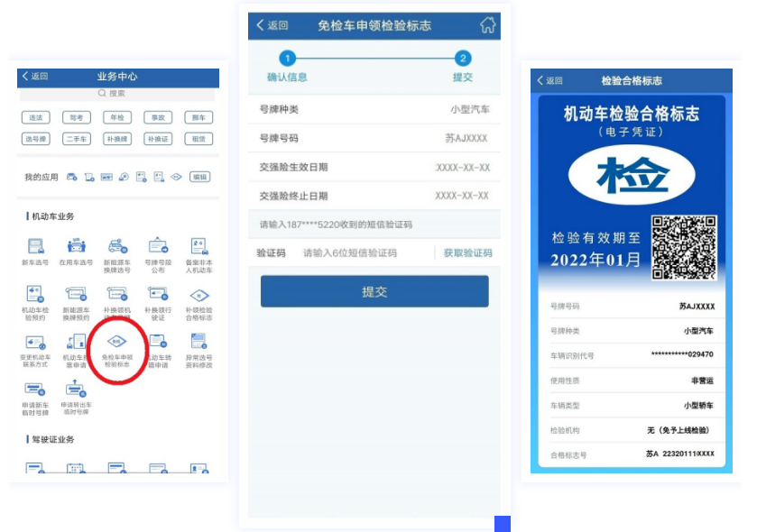Select the 挪车 category tag
This screenshot has height=532, width=757.
click(198, 117)
